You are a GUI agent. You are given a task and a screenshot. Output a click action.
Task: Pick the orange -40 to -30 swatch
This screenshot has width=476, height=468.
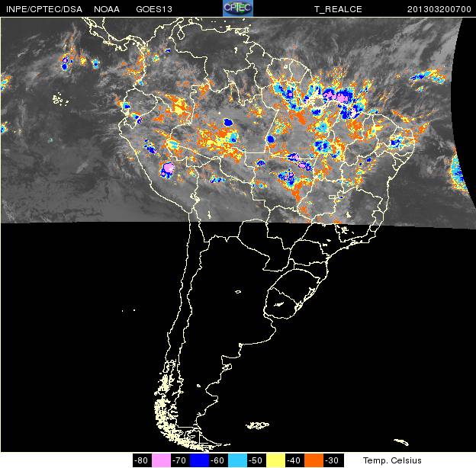click(x=314, y=460)
